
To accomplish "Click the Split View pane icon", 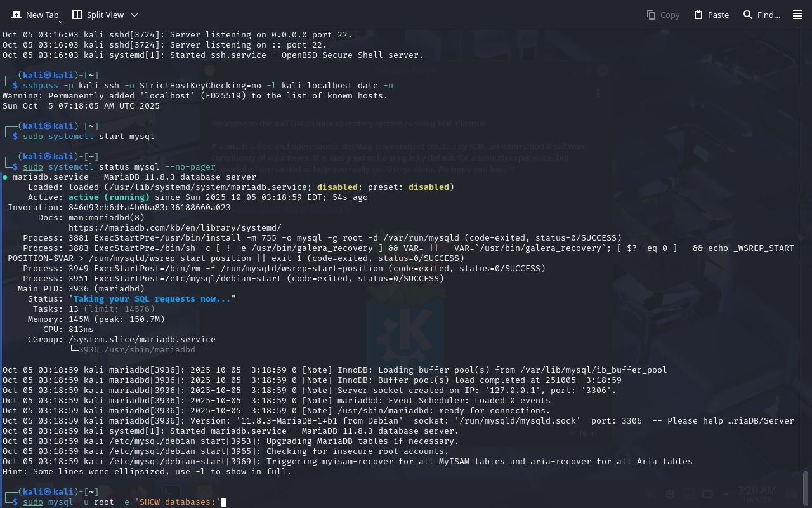I will (x=77, y=15).
